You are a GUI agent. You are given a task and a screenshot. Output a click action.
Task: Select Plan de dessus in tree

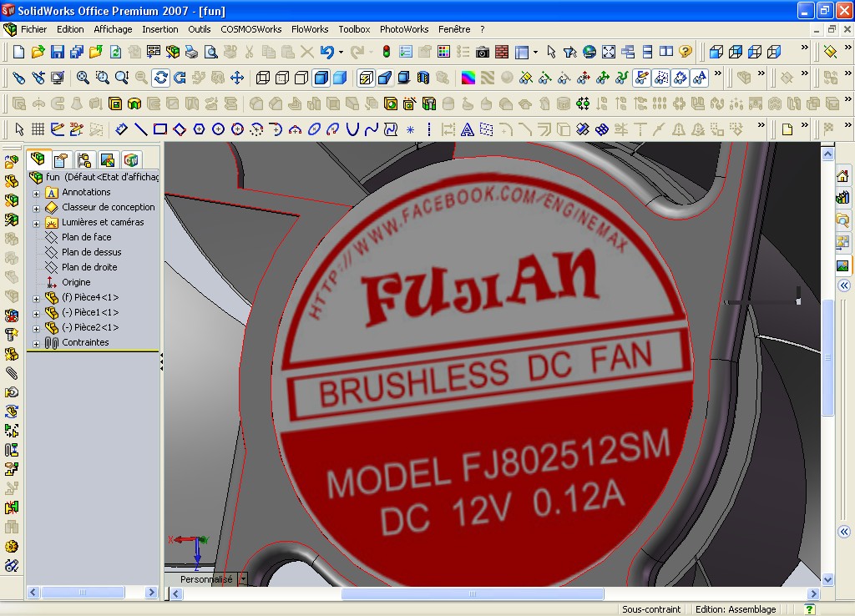[92, 252]
